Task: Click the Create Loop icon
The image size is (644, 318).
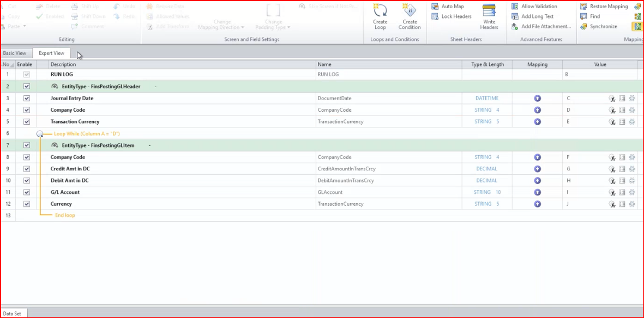Action: click(380, 10)
